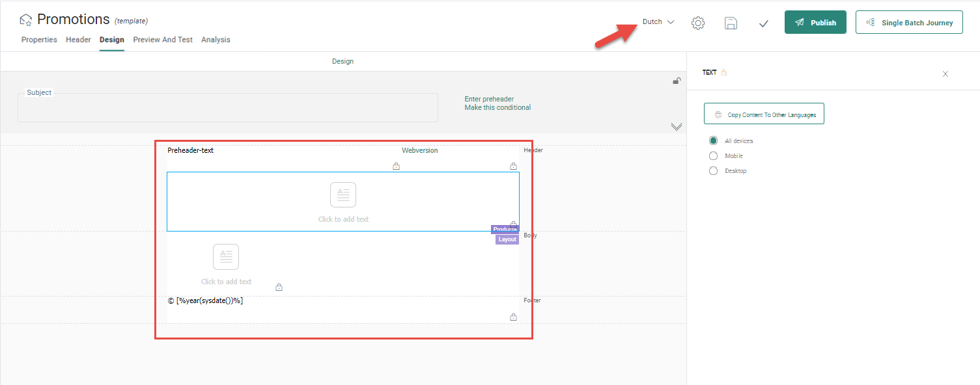The width and height of the screenshot is (980, 385).
Task: Click the text placeholder icon in body block
Action: click(226, 257)
